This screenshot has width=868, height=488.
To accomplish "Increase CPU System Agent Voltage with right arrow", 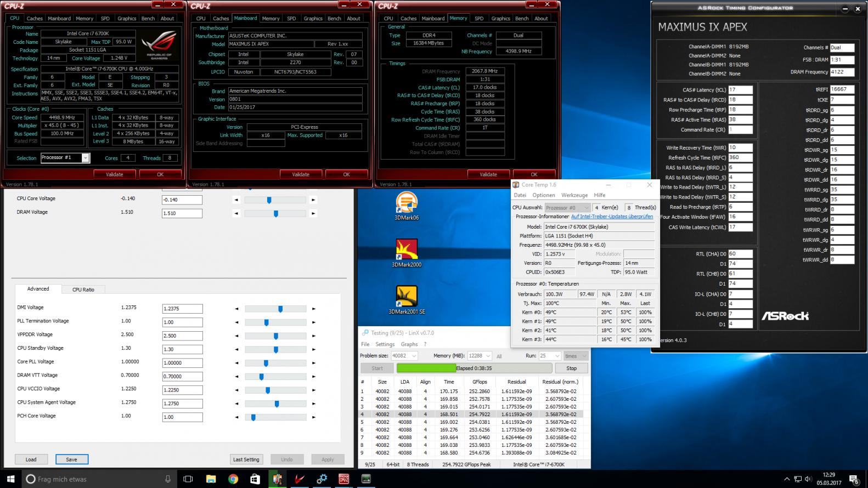I will pyautogui.click(x=313, y=404).
